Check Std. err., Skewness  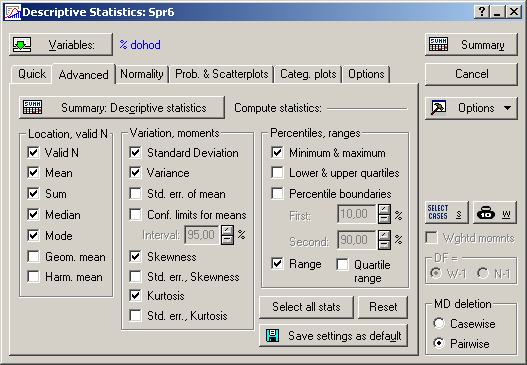tap(135, 277)
